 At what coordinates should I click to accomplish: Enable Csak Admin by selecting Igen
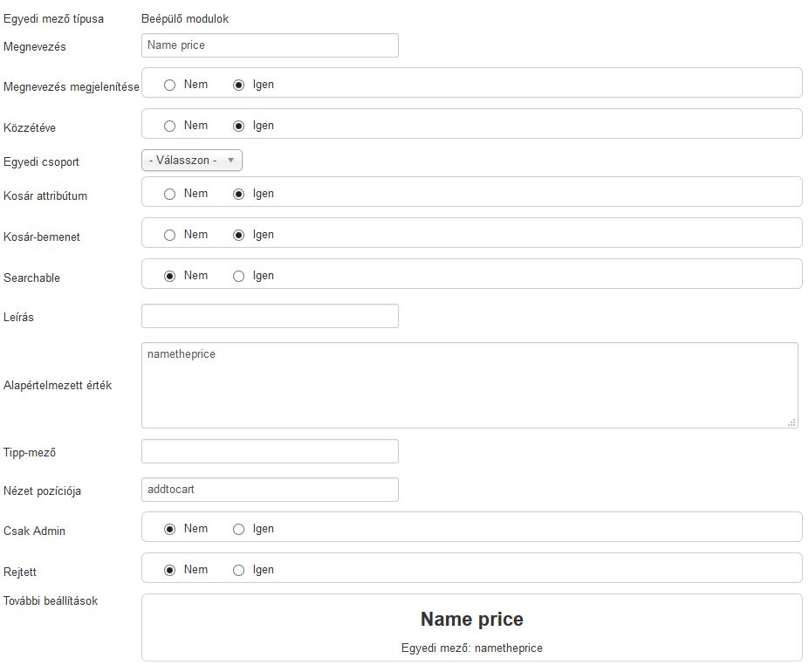(239, 529)
